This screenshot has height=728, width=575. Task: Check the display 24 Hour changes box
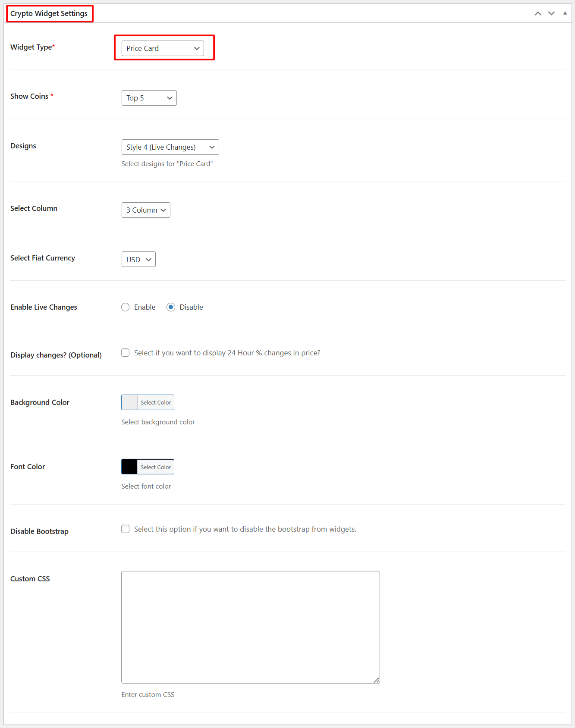point(126,353)
